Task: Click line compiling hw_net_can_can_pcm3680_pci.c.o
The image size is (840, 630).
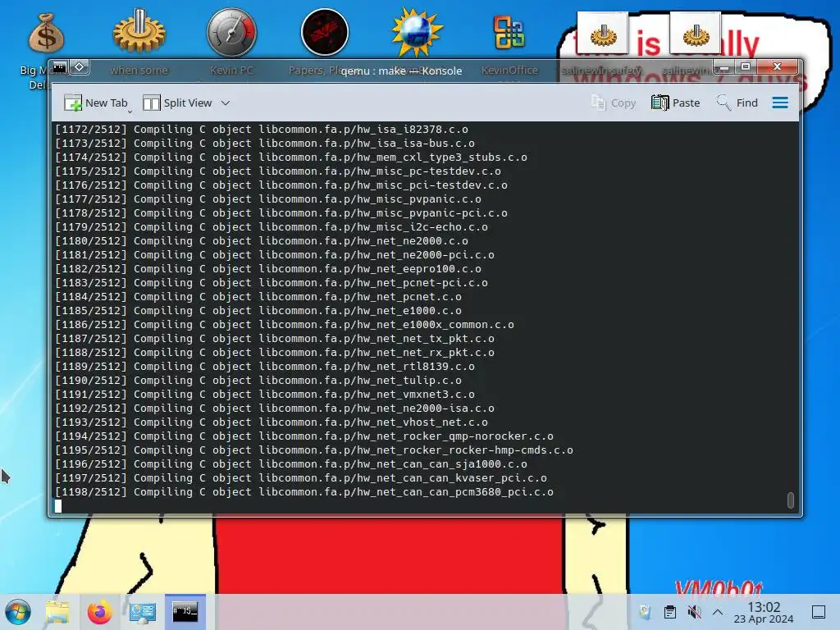Action: (x=304, y=491)
